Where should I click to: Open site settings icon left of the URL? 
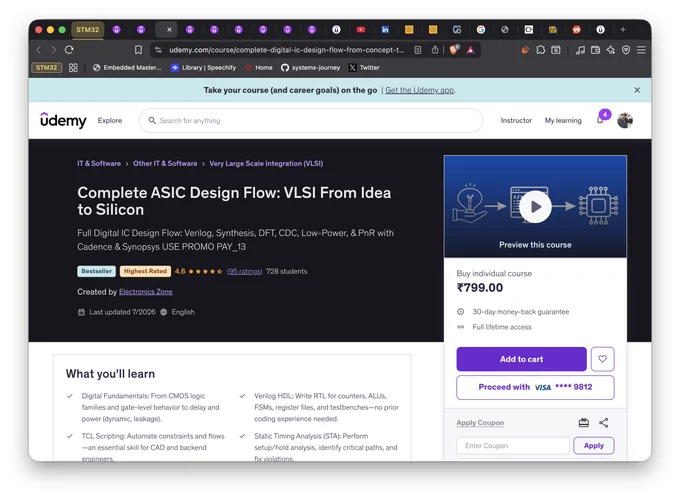click(x=158, y=50)
